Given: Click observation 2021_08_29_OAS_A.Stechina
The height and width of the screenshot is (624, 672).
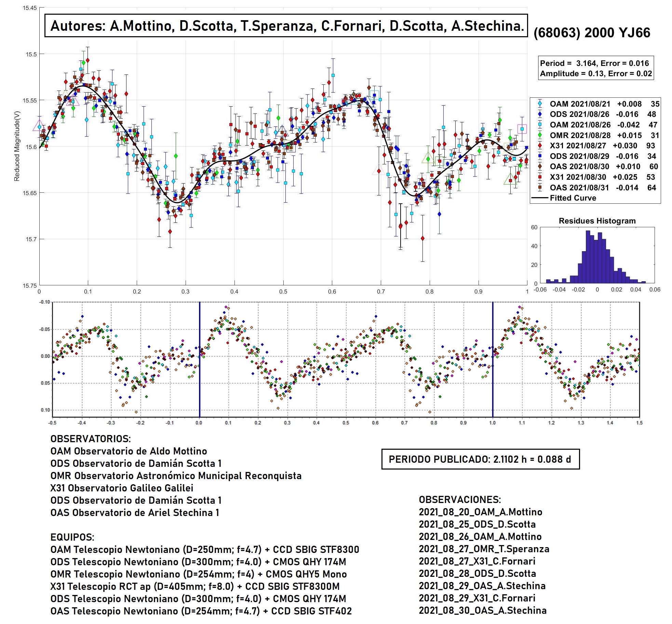Looking at the screenshot, I should coord(482,586).
